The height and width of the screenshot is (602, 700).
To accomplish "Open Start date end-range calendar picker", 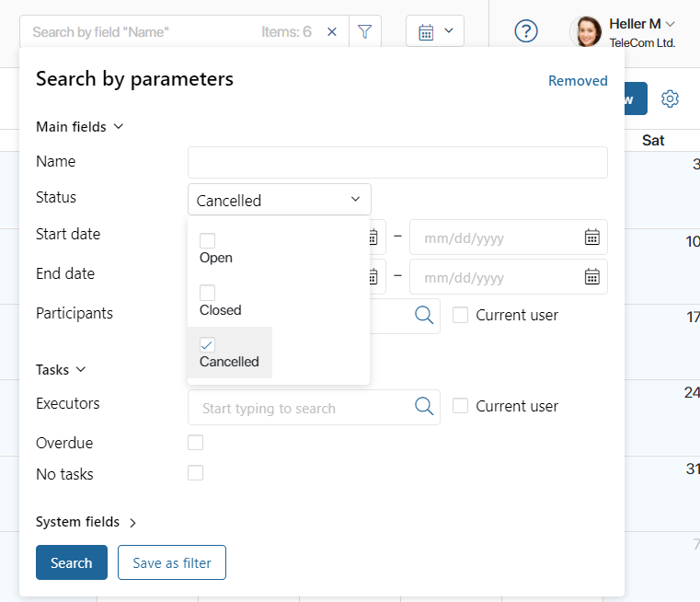I will pos(592,237).
